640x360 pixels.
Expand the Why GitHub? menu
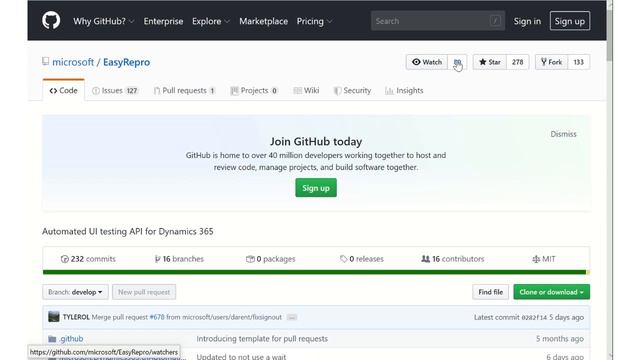pos(104,21)
